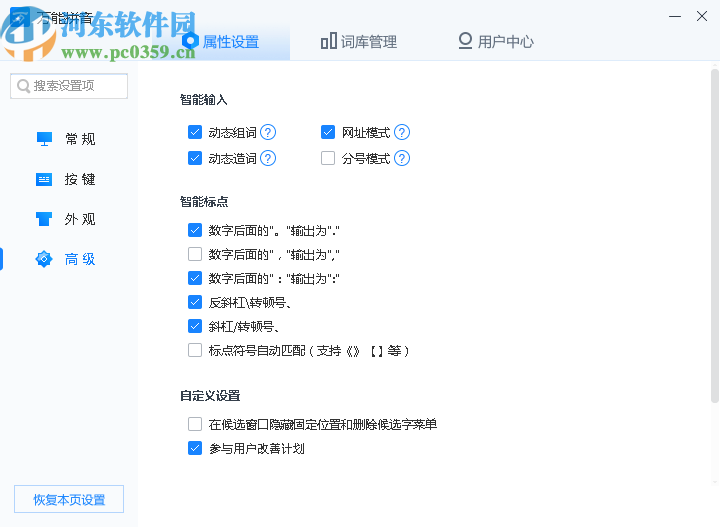Click the 智能输入 section heading
Image resolution: width=720 pixels, height=528 pixels.
[203, 100]
